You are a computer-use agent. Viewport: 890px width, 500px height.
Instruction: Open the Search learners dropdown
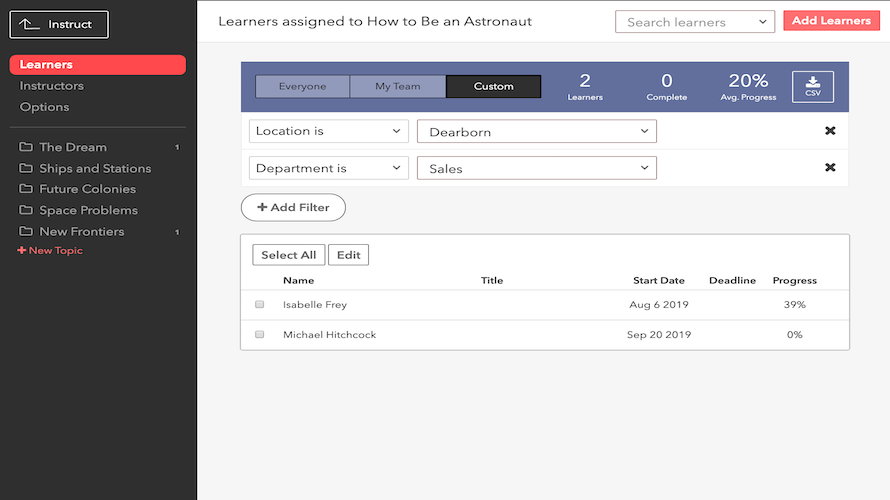click(x=694, y=22)
